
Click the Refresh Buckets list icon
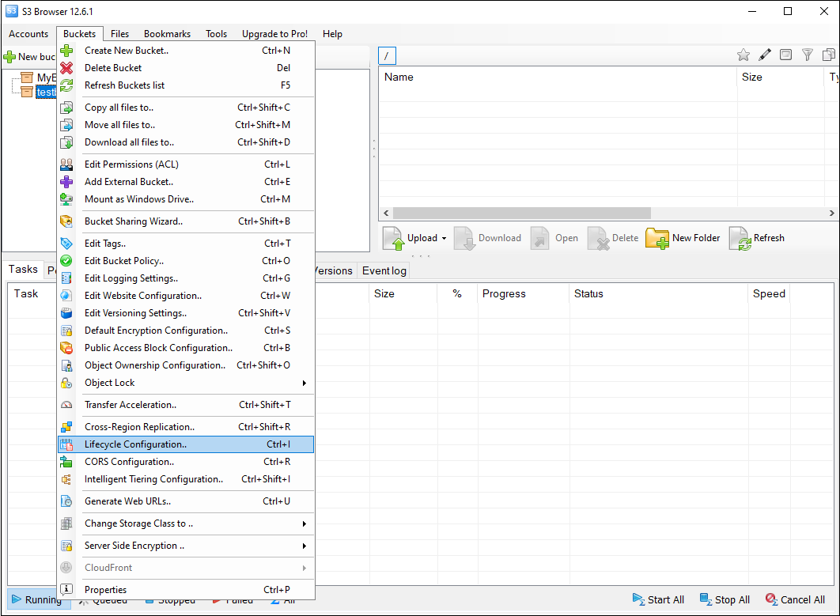pyautogui.click(x=66, y=85)
